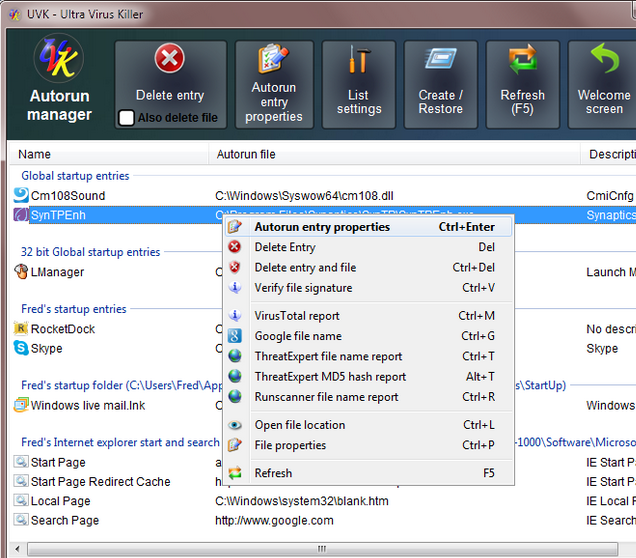Click the Start Page Redirect Cache icon
The width and height of the screenshot is (636, 558).
pyautogui.click(x=21, y=481)
